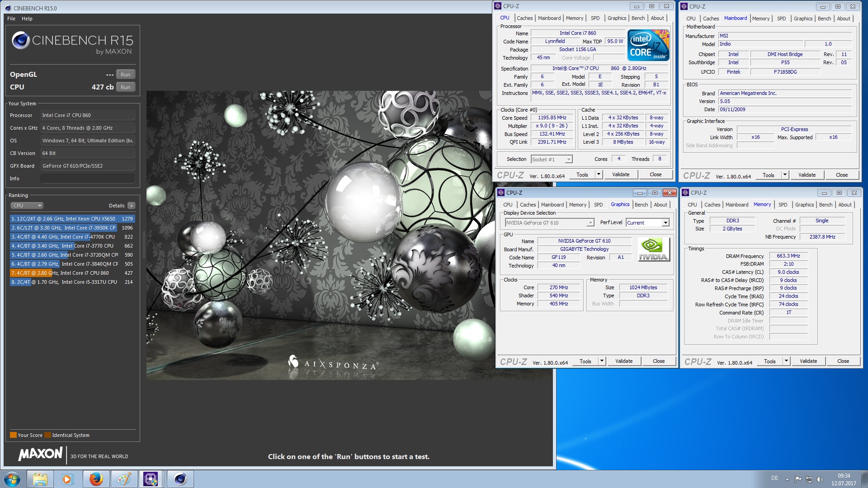Image resolution: width=868 pixels, height=488 pixels.
Task: Click Tools button in Graphics-tab CPU-Z window
Action: 585,361
